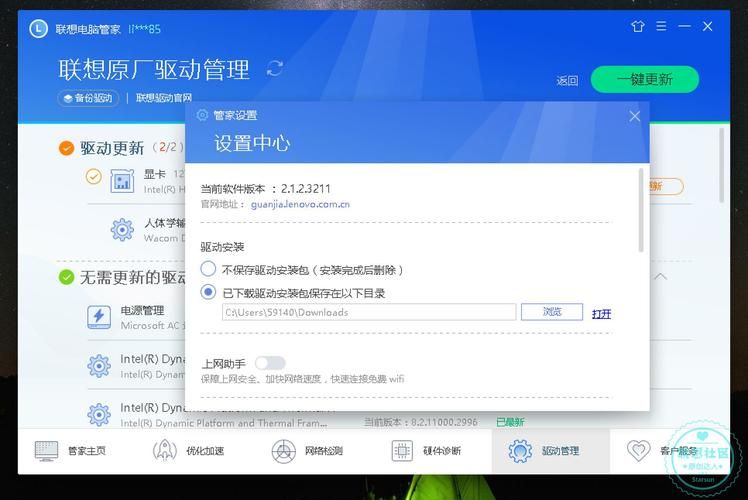Click the download directory path field
This screenshot has width=748, height=500.
point(368,313)
